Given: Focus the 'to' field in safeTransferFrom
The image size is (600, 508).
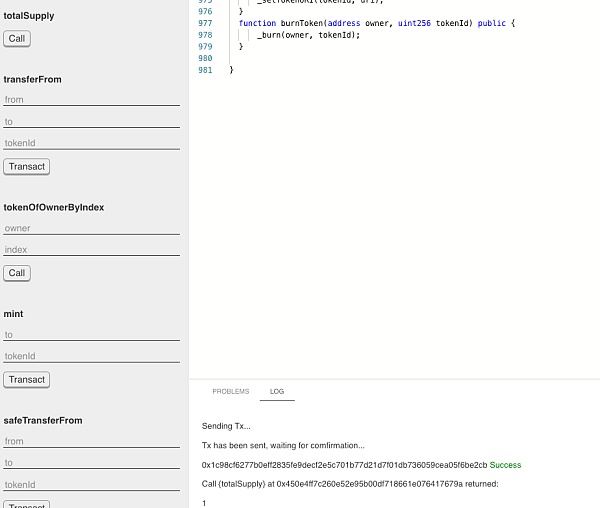Looking at the screenshot, I should click(x=91, y=463).
